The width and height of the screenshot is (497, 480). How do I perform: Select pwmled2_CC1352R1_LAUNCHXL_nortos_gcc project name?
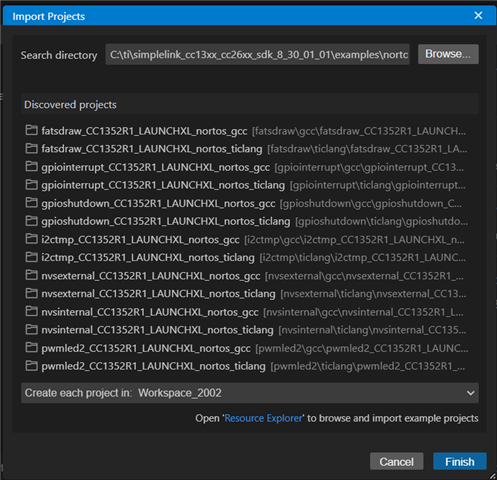coord(146,349)
